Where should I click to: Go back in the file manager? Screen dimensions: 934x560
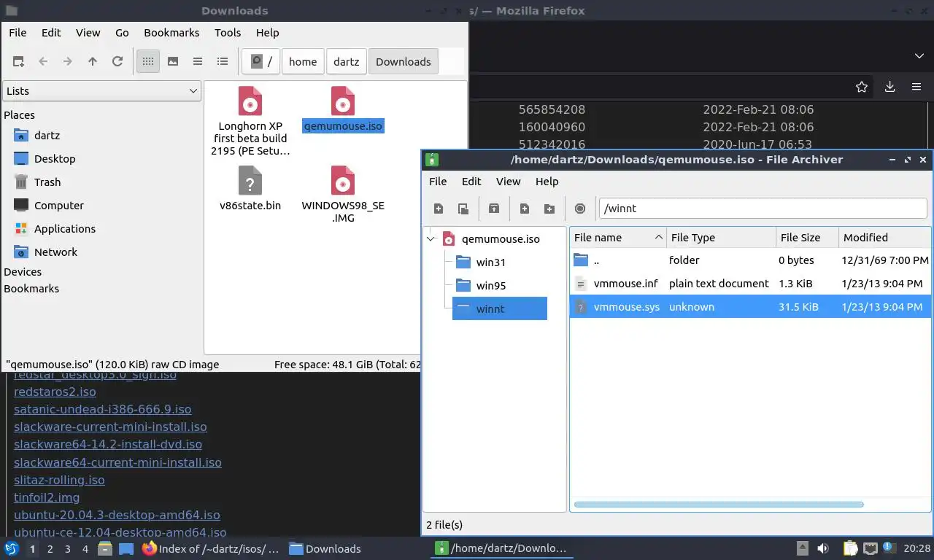(x=43, y=62)
